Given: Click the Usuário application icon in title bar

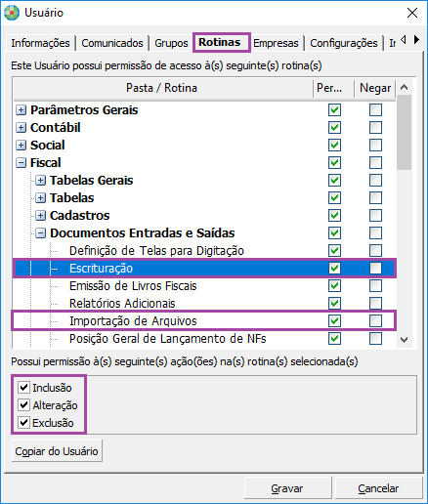Looking at the screenshot, I should point(12,13).
